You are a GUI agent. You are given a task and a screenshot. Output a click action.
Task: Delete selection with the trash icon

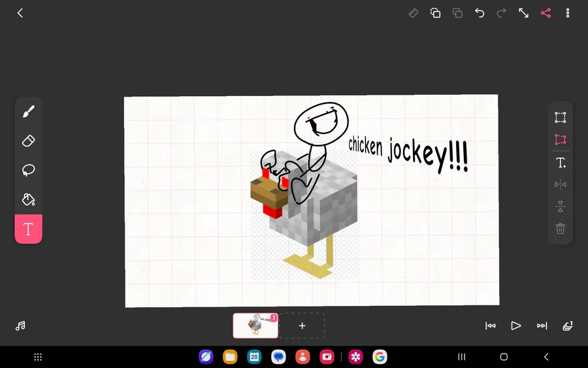(561, 229)
